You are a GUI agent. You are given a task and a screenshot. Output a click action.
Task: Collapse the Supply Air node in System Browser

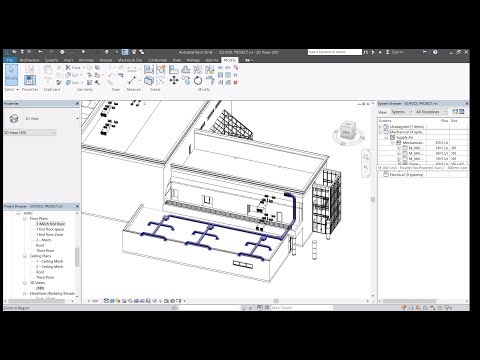coord(387,137)
